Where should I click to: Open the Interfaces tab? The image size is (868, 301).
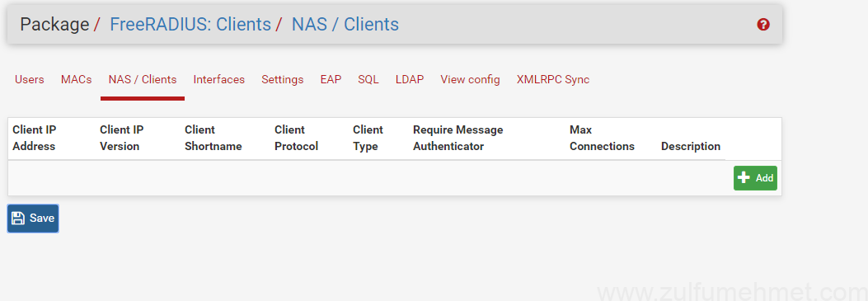point(218,80)
